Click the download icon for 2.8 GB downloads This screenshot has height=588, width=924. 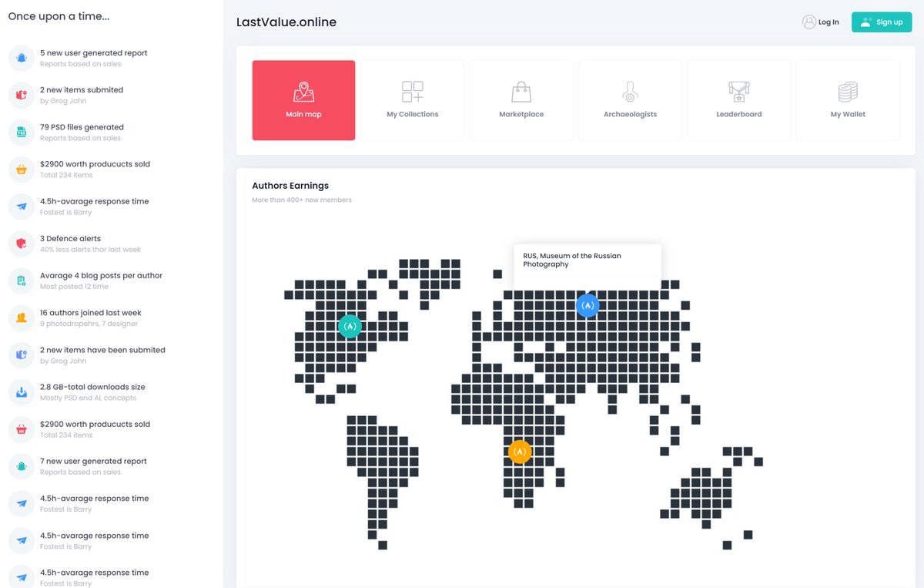21,391
